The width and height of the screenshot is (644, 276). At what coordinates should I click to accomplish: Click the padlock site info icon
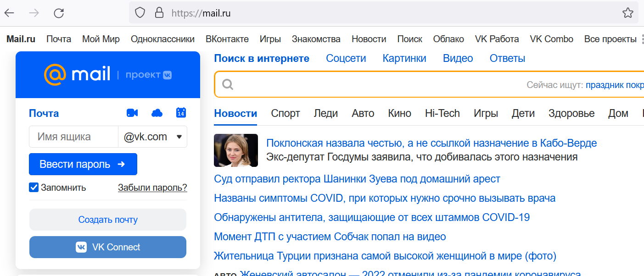tap(159, 13)
